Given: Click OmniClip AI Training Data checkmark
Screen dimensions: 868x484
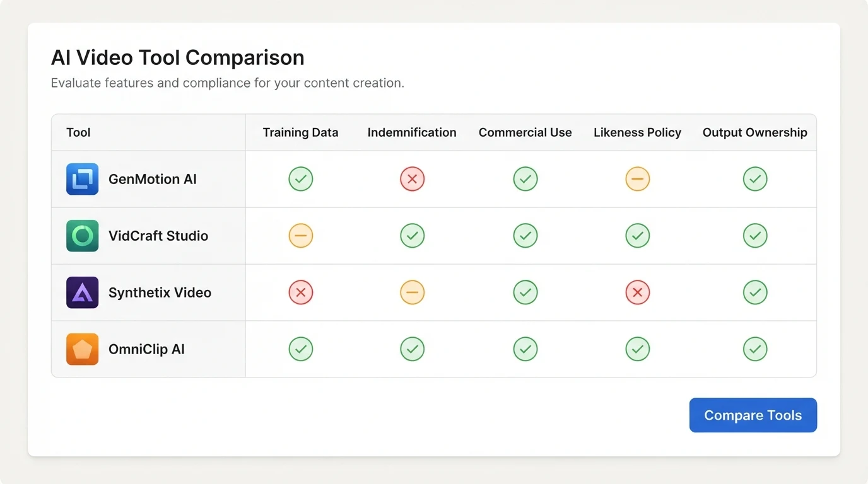Looking at the screenshot, I should pyautogui.click(x=301, y=349).
